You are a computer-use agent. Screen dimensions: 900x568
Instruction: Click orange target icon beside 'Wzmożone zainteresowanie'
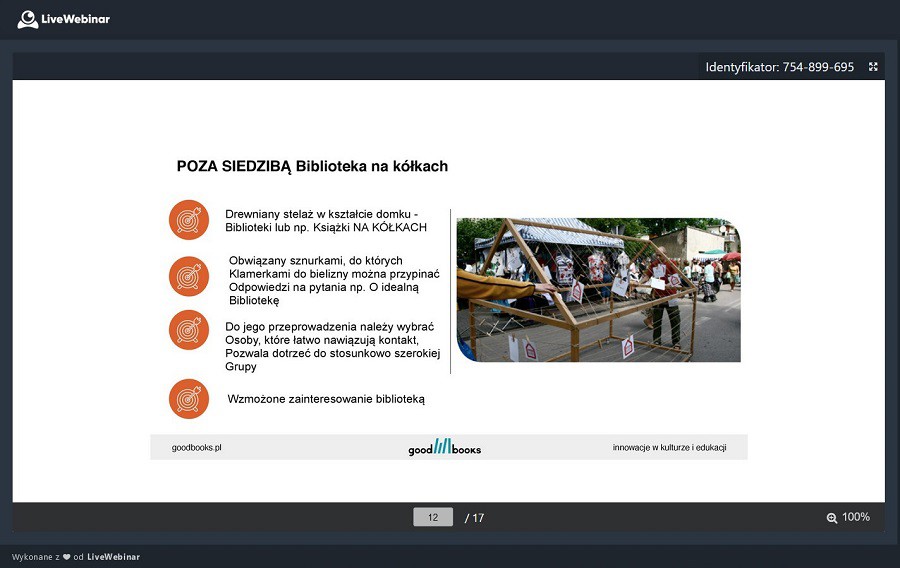tap(189, 399)
